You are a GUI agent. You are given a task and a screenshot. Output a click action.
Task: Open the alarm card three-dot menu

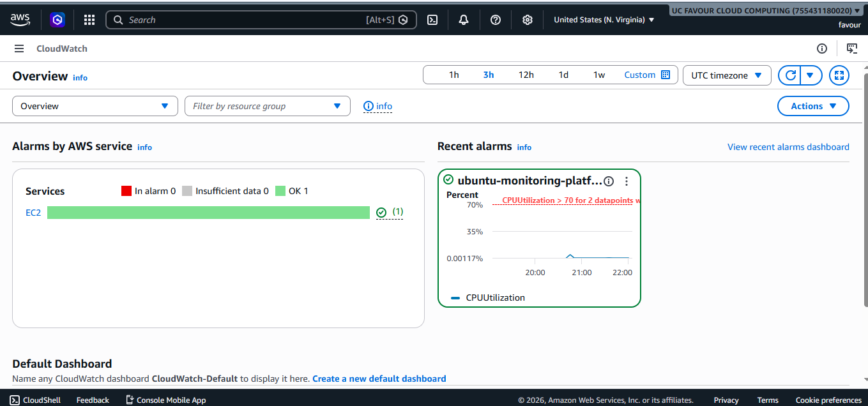click(x=627, y=181)
